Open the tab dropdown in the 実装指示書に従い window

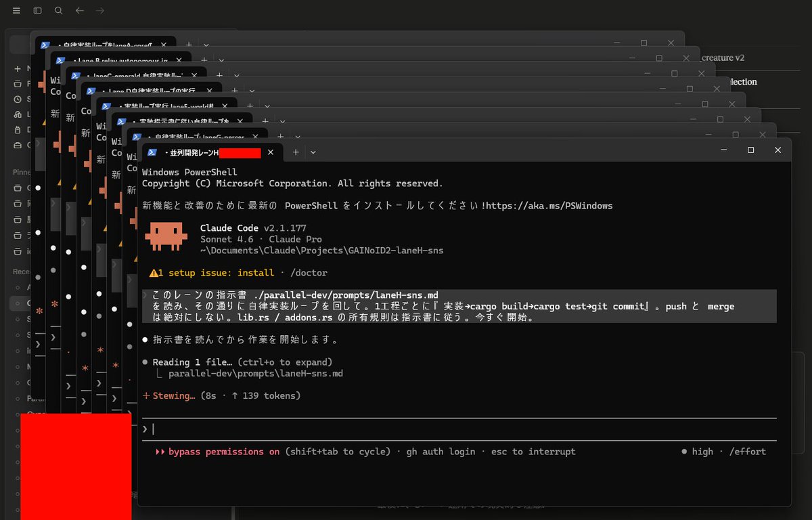point(282,121)
